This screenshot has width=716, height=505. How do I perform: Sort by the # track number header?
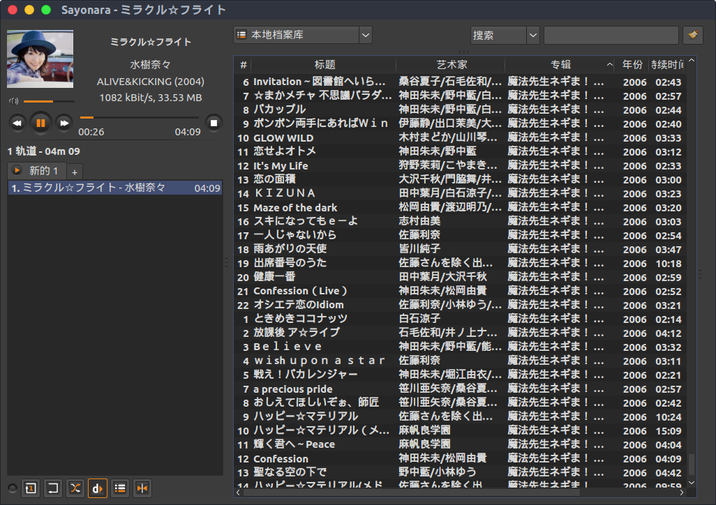click(243, 65)
